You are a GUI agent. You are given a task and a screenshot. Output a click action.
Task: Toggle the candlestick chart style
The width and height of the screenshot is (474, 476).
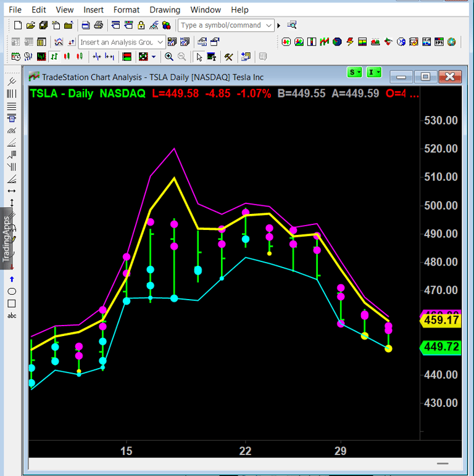pyautogui.click(x=67, y=57)
